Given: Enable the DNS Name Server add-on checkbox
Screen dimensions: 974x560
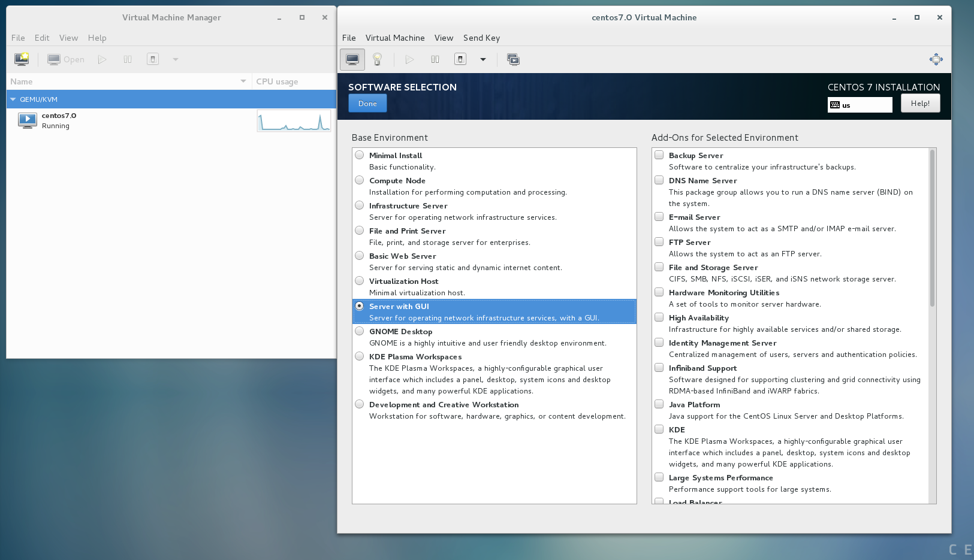Looking at the screenshot, I should pos(659,180).
